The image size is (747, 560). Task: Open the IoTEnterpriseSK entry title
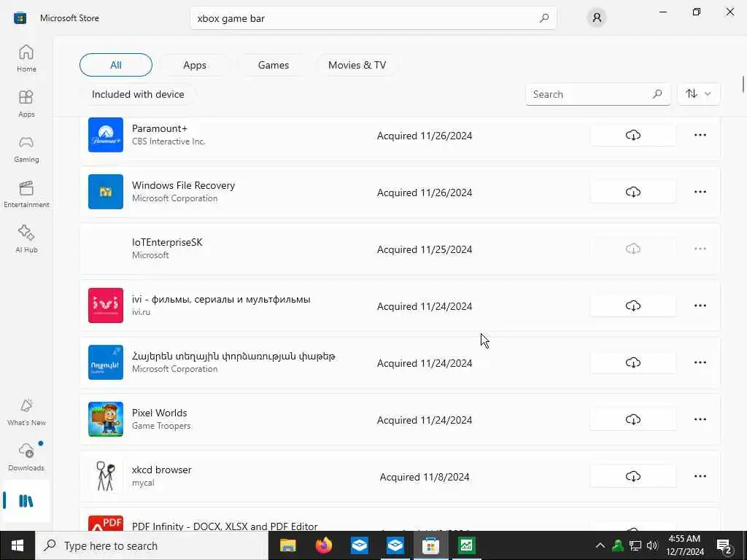pyautogui.click(x=167, y=242)
